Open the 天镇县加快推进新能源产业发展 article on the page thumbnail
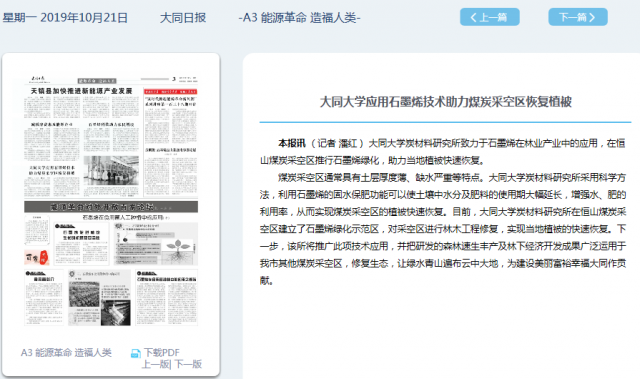Image resolution: width=640 pixels, height=379 pixels. (82, 91)
